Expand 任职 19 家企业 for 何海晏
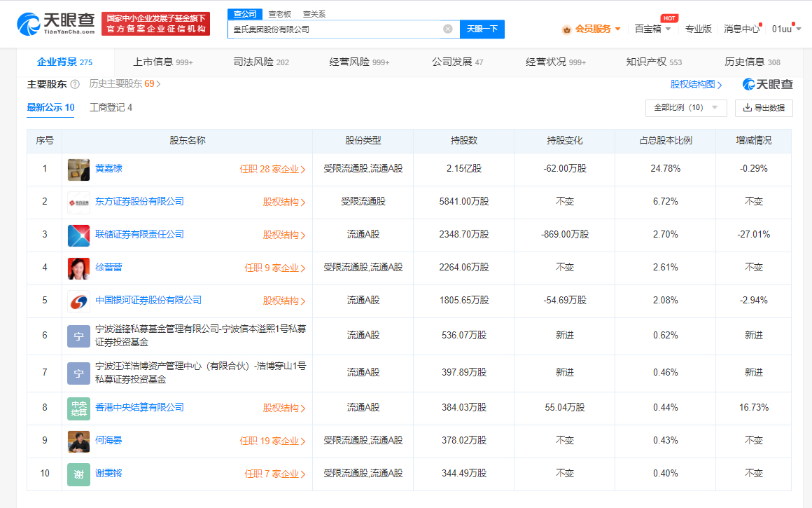This screenshot has width=812, height=508. point(272,441)
